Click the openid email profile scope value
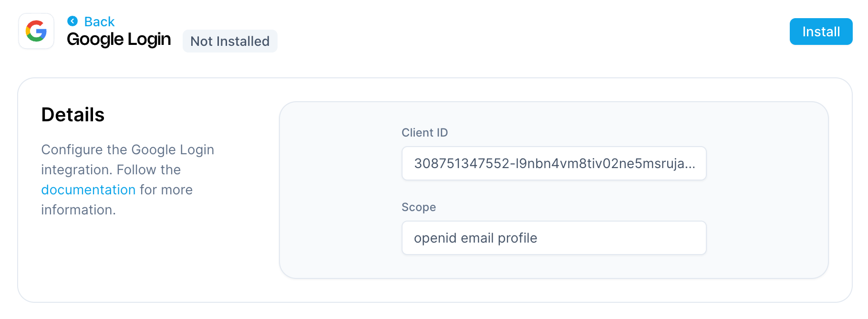The image size is (868, 319). pyautogui.click(x=476, y=237)
